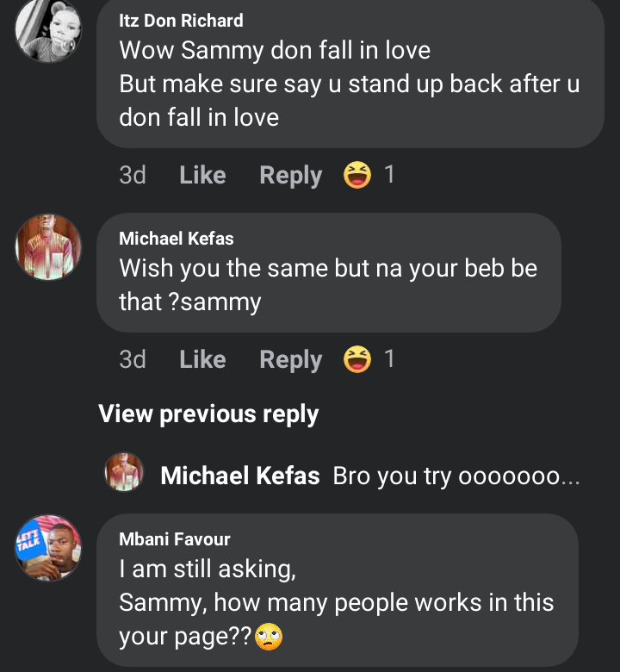This screenshot has width=620, height=672.
Task: Expand View previous reply
Action: coord(208,414)
